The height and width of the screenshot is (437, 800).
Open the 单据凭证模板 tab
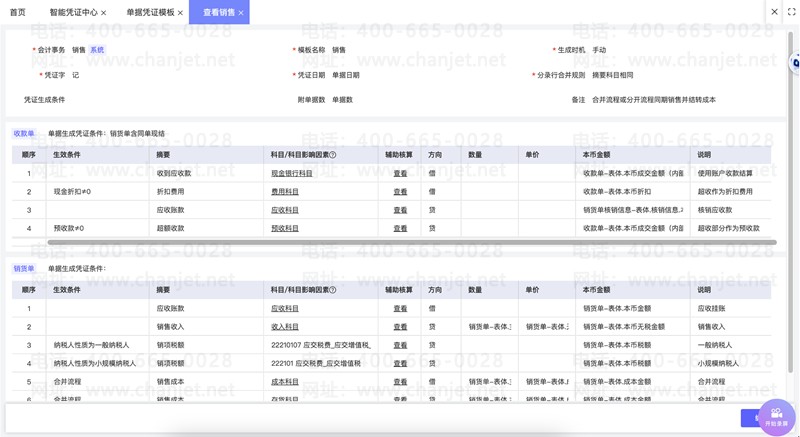(151, 12)
